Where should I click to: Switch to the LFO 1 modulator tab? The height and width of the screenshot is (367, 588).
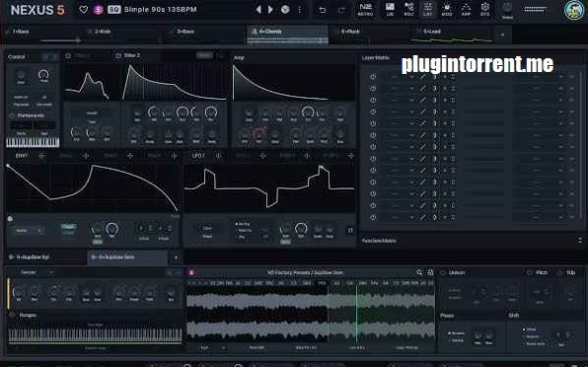198,156
